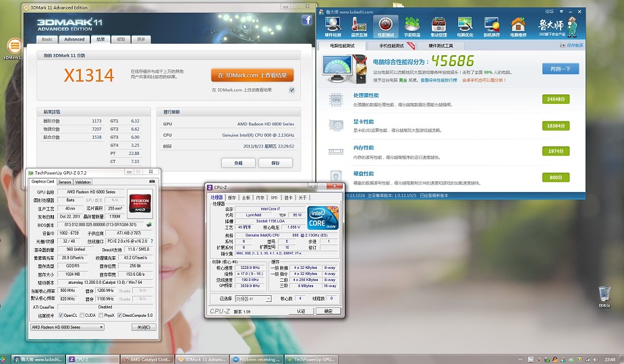Switch to CPU-Z SPD tab
The height and width of the screenshot is (364, 624).
coord(274,198)
